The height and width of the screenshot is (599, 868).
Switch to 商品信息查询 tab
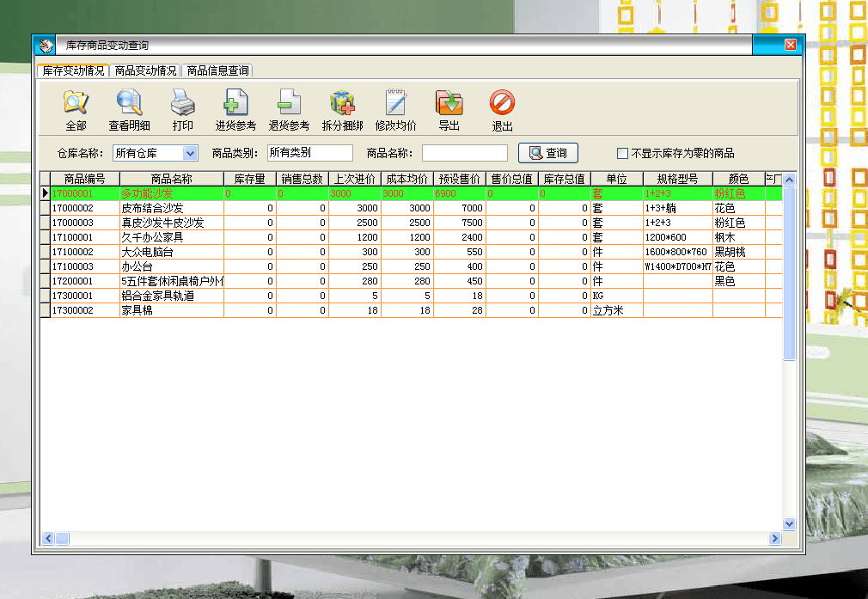pos(217,70)
